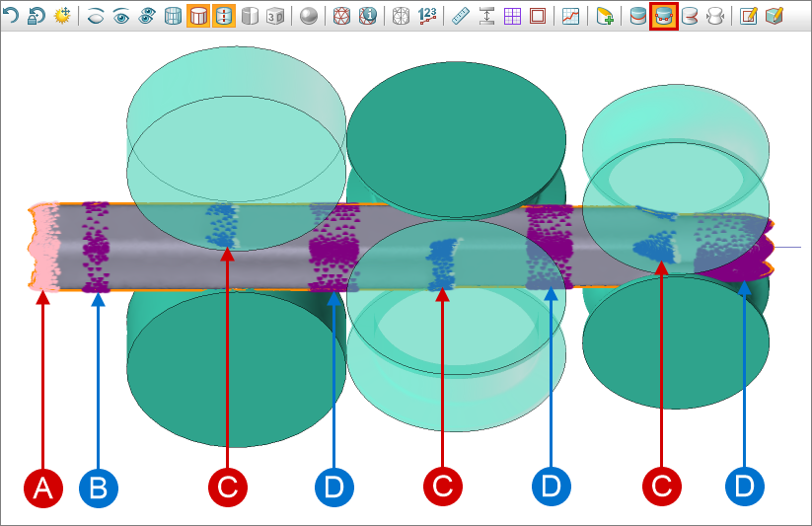Select the solid gray cylinder shading

tap(250, 16)
